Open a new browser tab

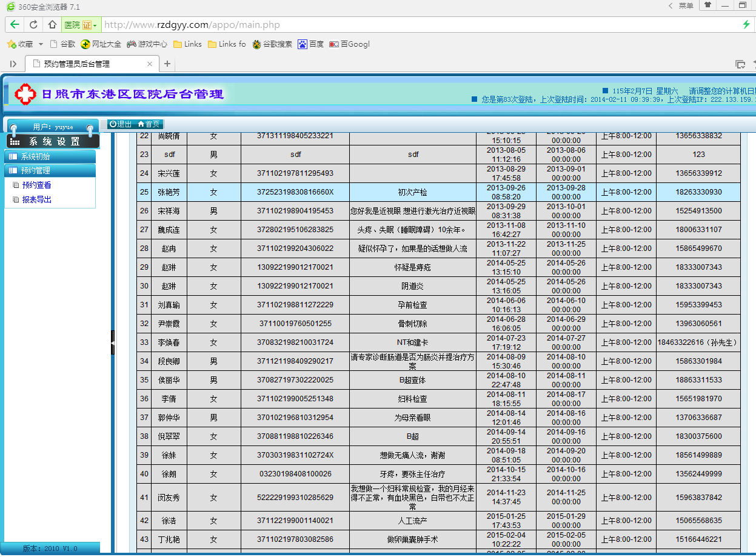point(168,64)
